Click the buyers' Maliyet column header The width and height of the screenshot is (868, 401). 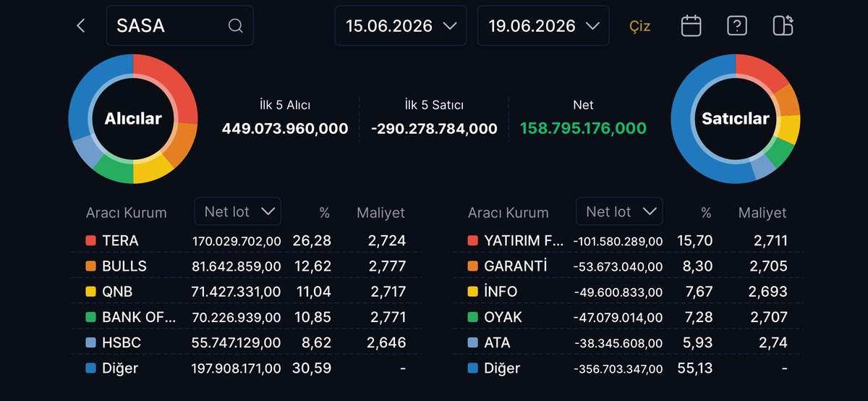[380, 213]
